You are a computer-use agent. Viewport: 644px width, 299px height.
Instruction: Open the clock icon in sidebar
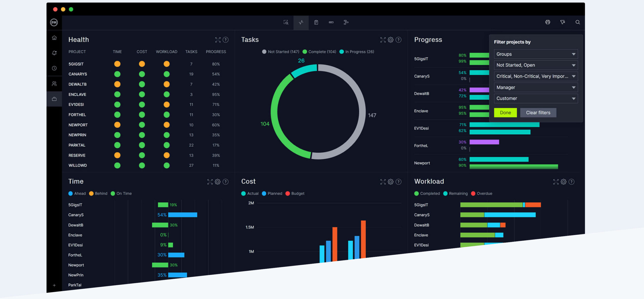pyautogui.click(x=54, y=68)
